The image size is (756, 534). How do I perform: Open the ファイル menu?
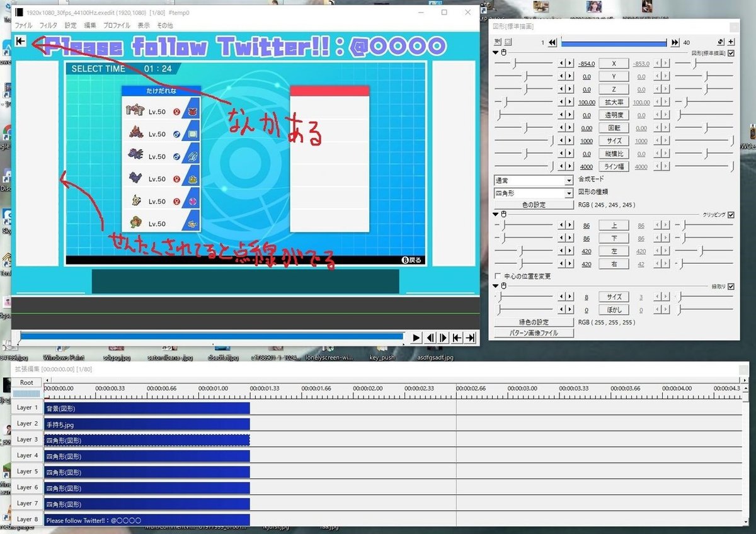[23, 26]
